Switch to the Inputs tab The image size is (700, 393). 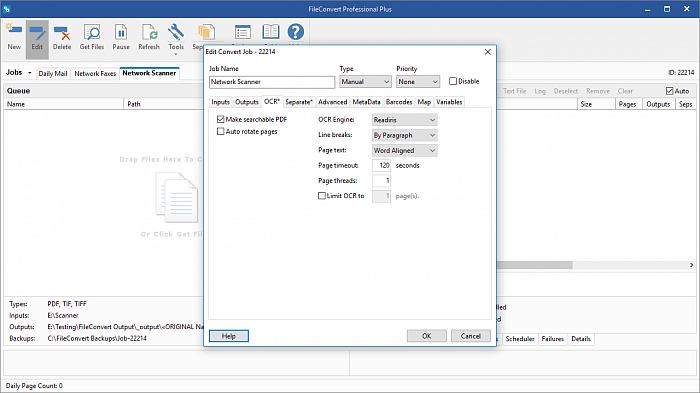[x=221, y=102]
